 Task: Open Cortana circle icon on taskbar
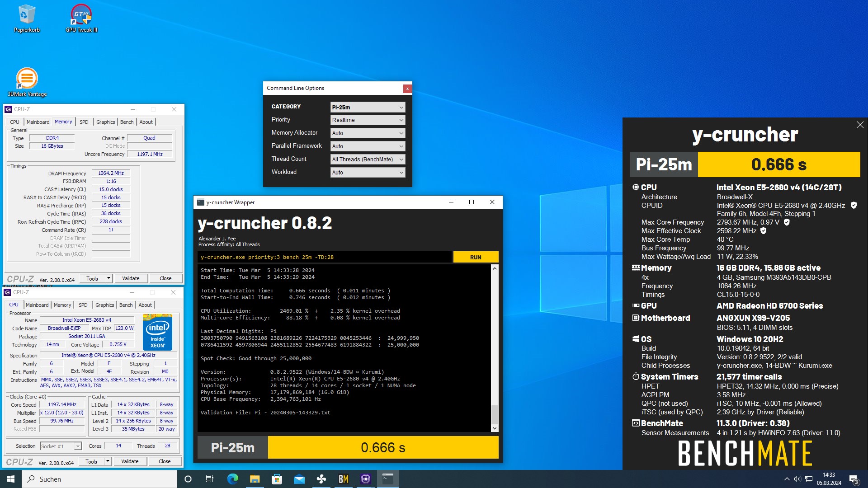click(188, 479)
